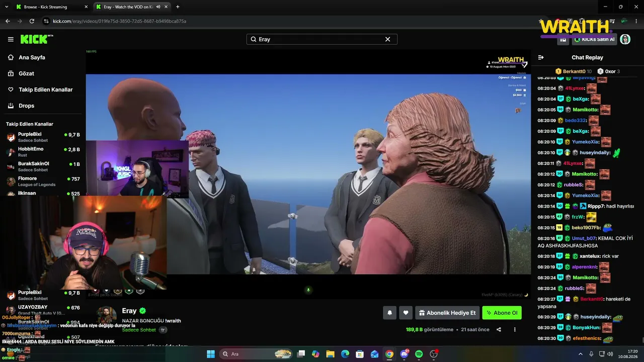The height and width of the screenshot is (362, 644).
Task: Clear the Eray search text
Action: point(387,39)
